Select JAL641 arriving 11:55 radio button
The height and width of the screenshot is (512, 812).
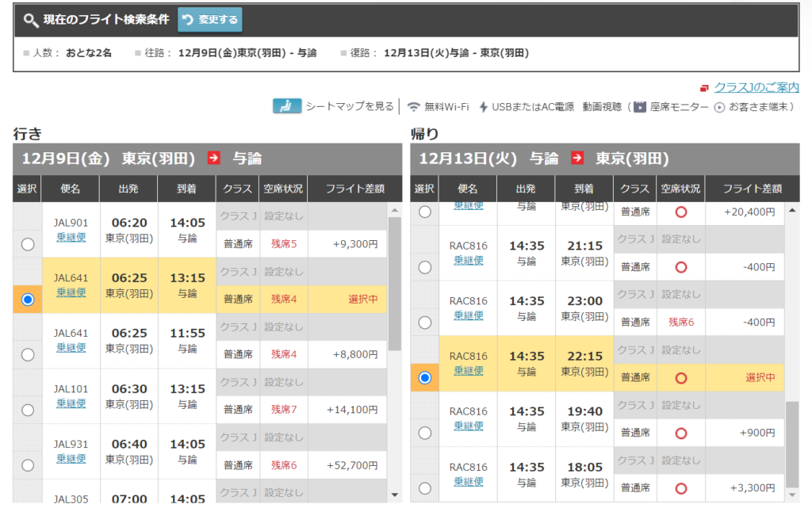(28, 354)
